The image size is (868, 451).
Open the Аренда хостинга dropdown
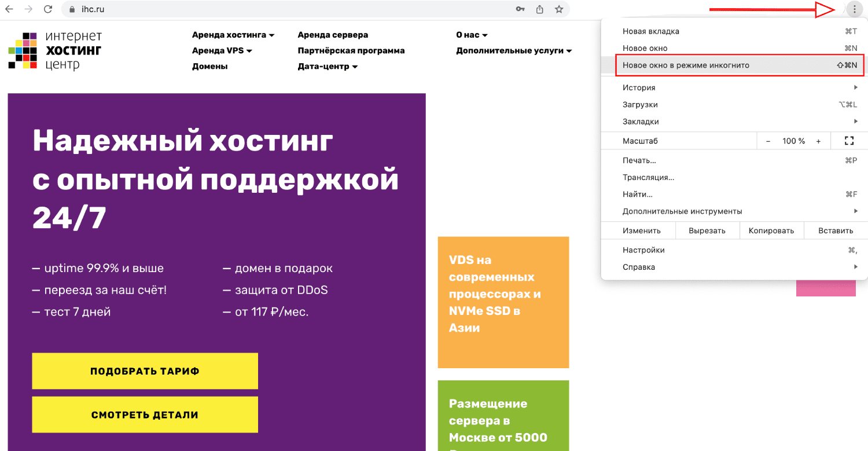tap(233, 35)
